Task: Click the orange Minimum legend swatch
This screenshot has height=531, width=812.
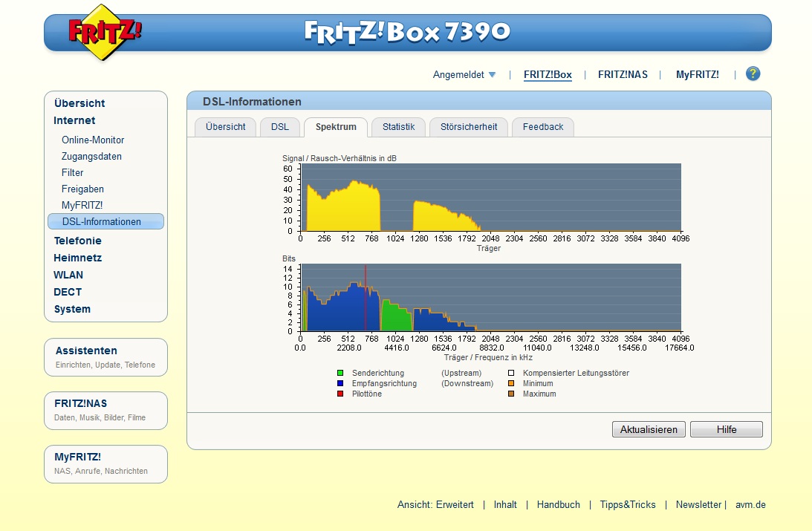Action: [511, 383]
